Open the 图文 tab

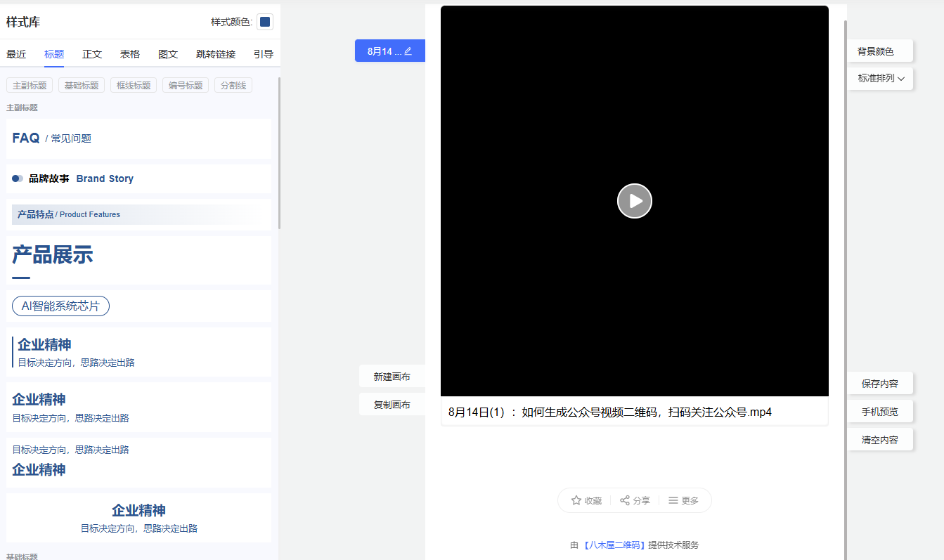pos(168,54)
